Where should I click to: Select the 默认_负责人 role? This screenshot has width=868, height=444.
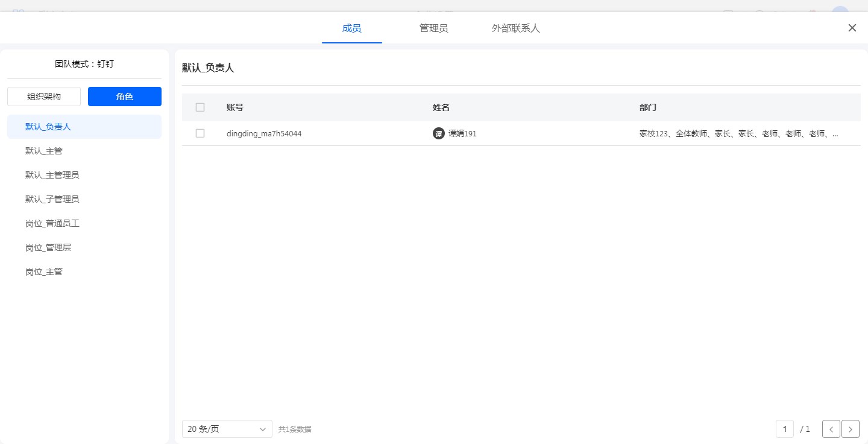pos(48,127)
